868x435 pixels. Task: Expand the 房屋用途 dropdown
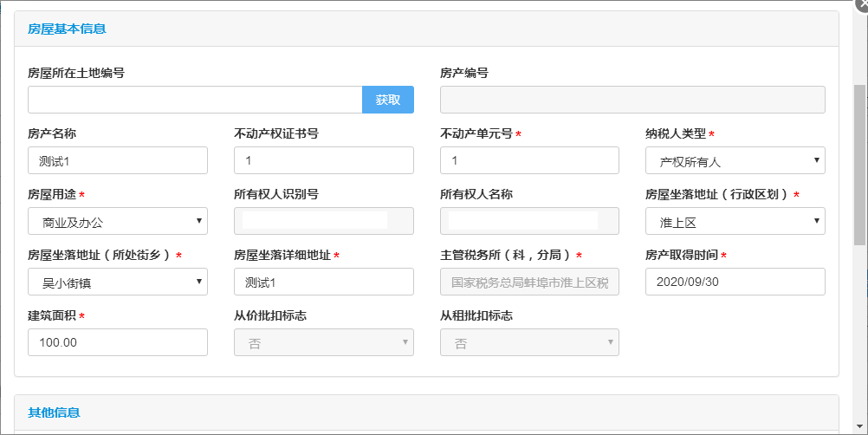118,221
